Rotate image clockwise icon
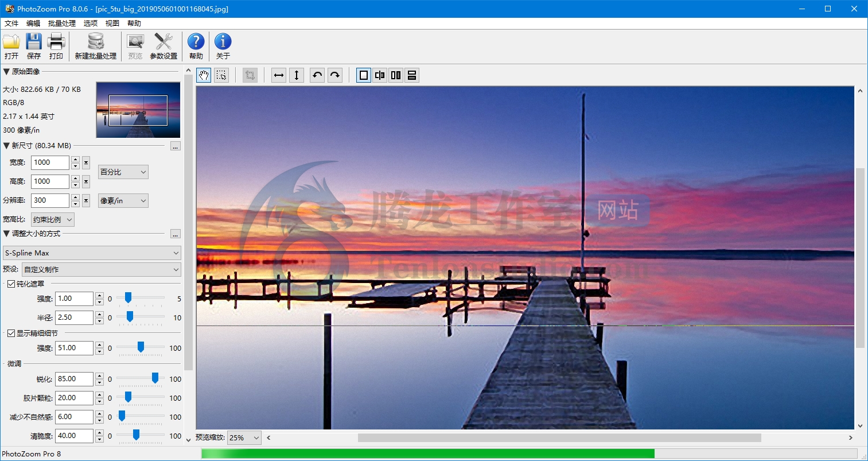The image size is (868, 461). pyautogui.click(x=335, y=75)
